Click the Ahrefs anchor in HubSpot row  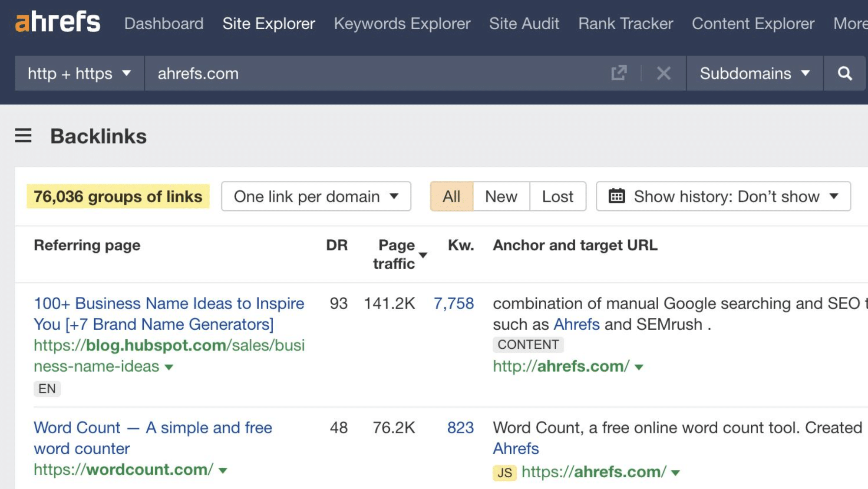(577, 324)
